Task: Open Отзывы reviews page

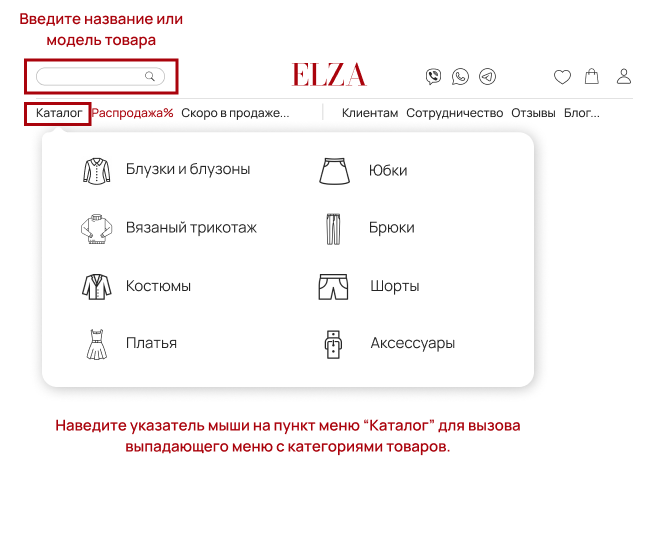Action: click(x=533, y=113)
